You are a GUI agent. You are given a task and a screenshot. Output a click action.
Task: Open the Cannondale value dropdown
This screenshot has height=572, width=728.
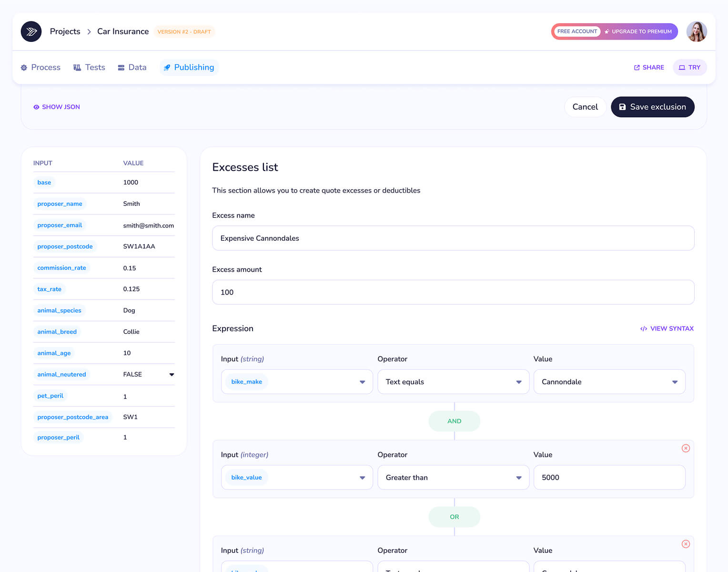click(x=609, y=382)
